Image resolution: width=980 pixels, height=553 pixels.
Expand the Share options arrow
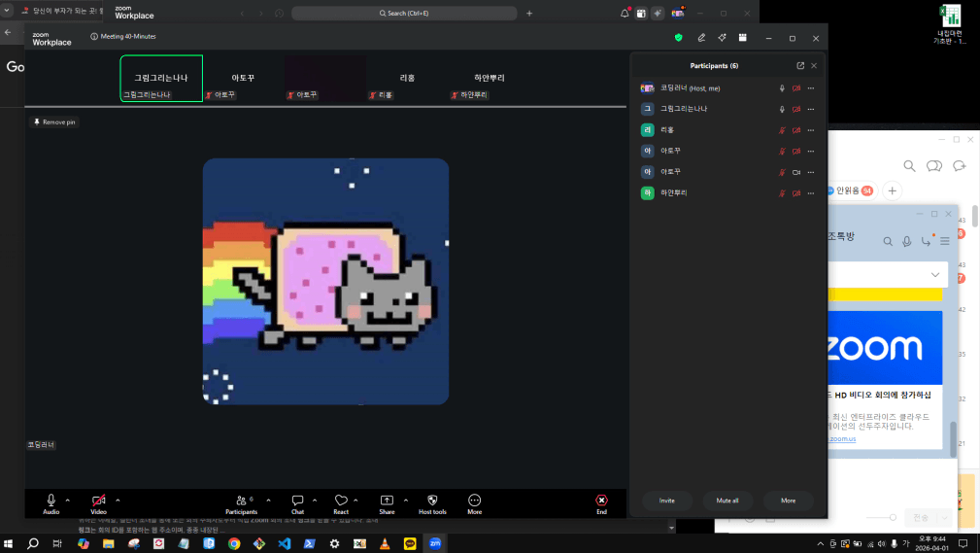[x=406, y=500]
